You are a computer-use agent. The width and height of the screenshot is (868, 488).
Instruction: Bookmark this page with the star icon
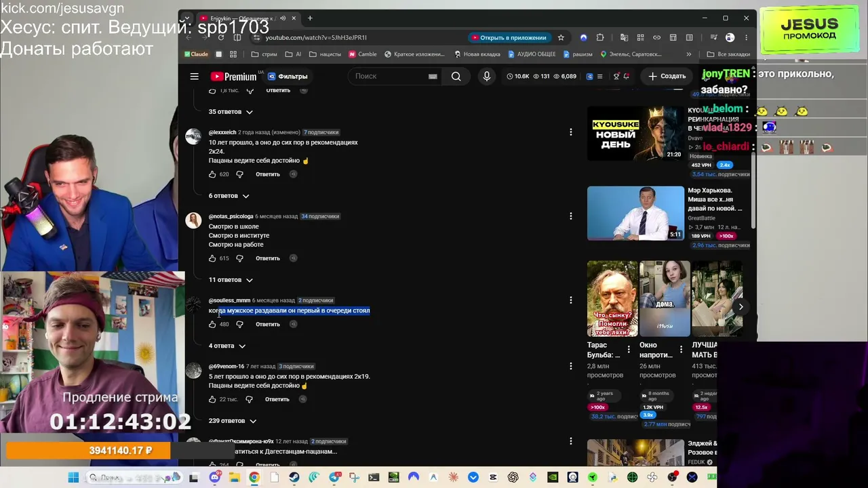pyautogui.click(x=561, y=38)
